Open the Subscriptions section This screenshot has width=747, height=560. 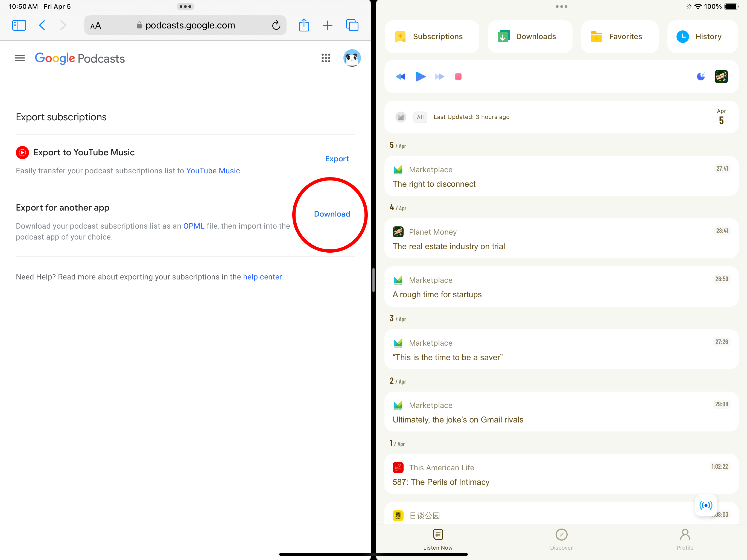(431, 36)
